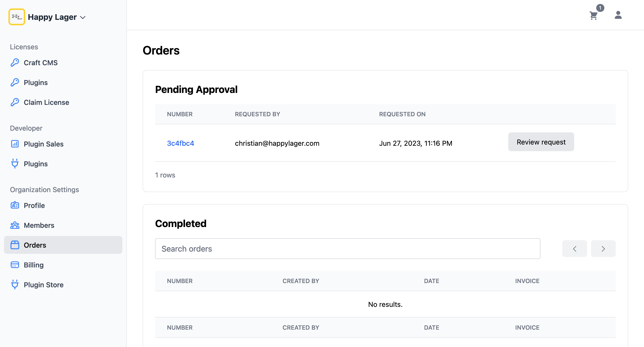
Task: Click the plug icon beside Plugin Store
Action: [x=15, y=285]
